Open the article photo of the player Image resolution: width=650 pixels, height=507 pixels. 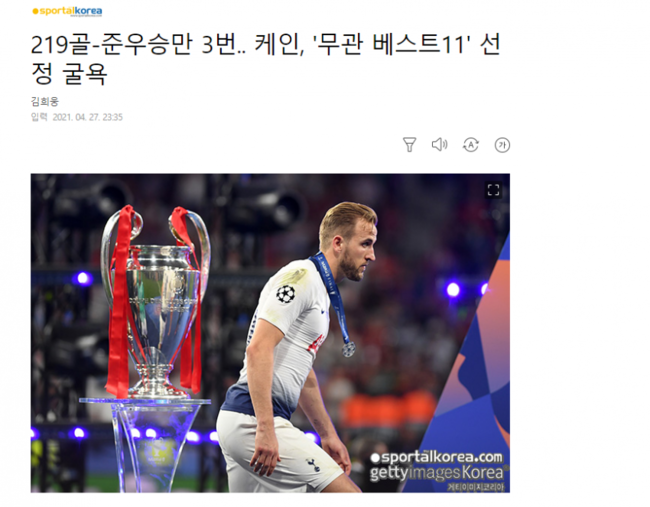[270, 333]
